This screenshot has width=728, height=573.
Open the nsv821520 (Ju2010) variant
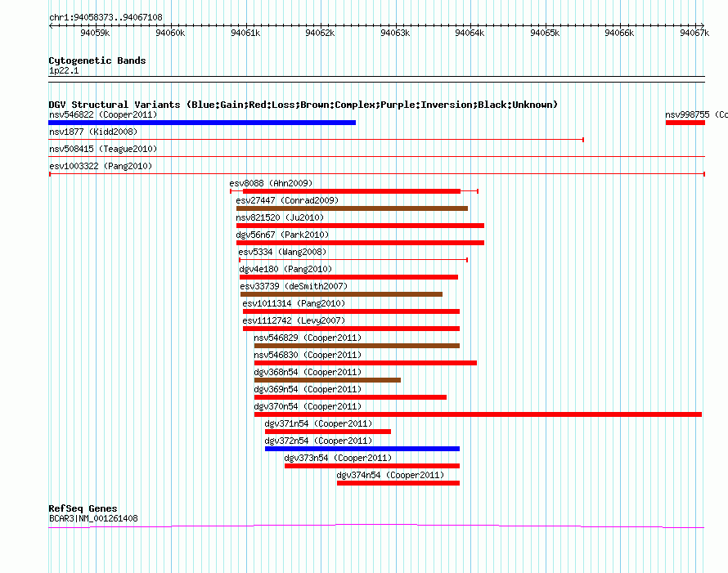(x=280, y=217)
